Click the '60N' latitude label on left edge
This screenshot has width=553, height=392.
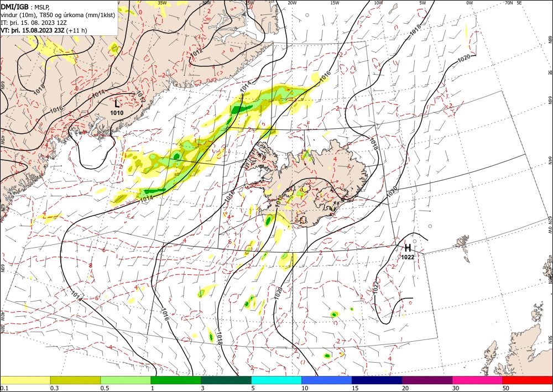tap(2, 268)
